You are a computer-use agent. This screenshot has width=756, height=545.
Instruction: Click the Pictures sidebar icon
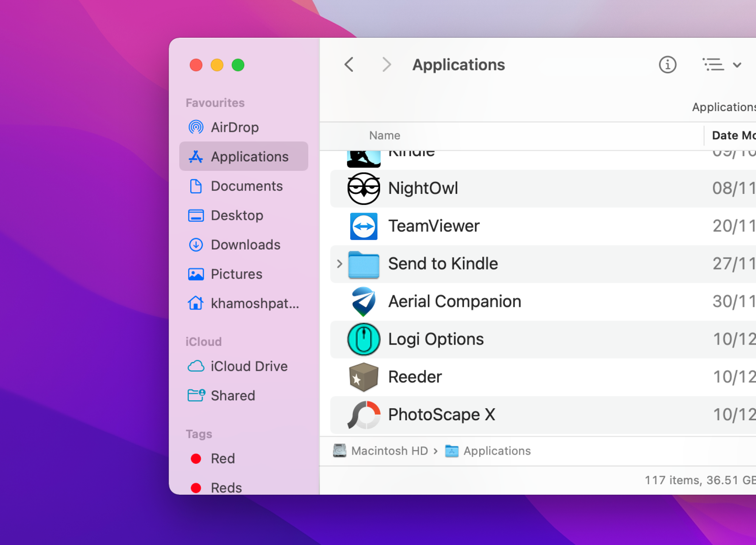[196, 274]
